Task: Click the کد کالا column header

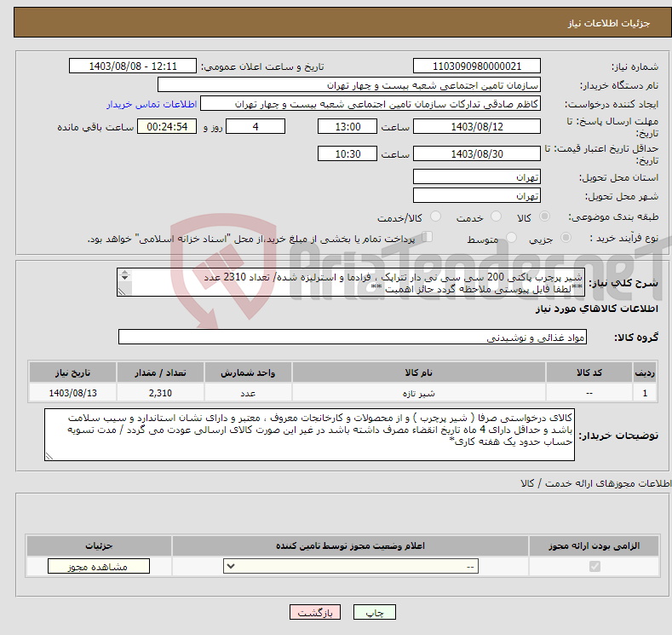Action: coord(589,372)
